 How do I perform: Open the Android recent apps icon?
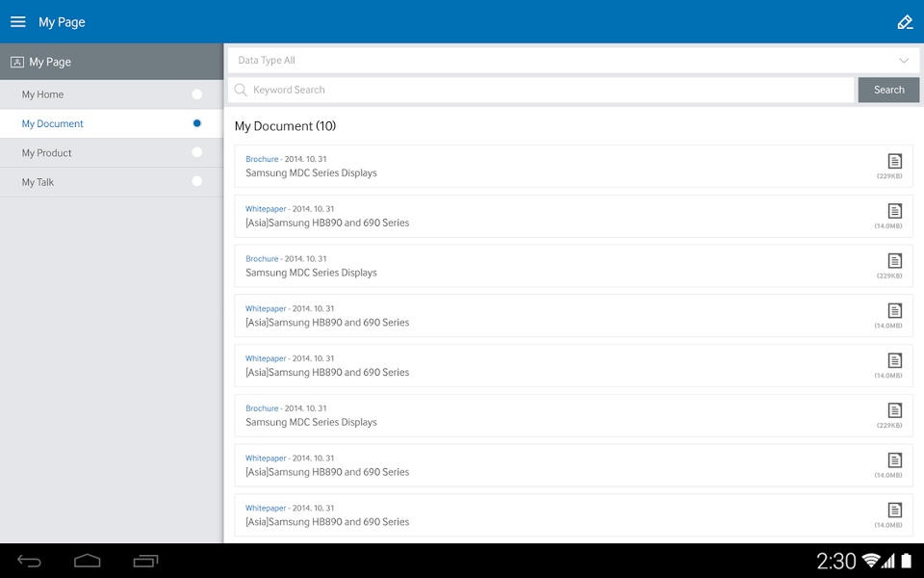tap(145, 561)
